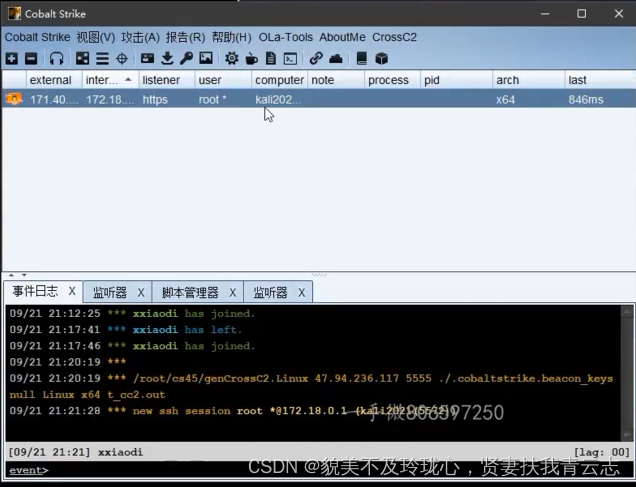Click log line with genCrossC2.Linux command
Screen dimensions: 636x487
pos(311,386)
